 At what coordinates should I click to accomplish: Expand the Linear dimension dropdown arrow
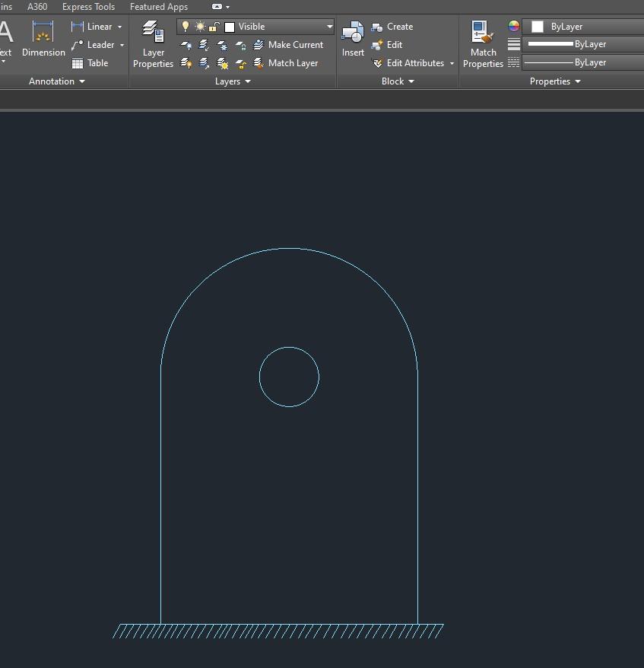[119, 27]
